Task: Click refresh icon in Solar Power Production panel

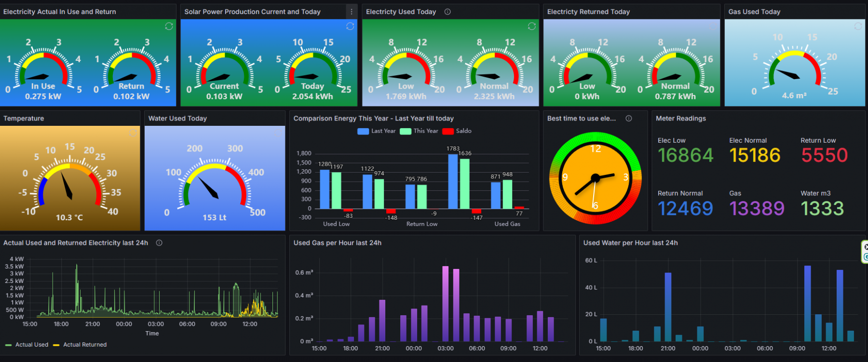Action: tap(350, 26)
